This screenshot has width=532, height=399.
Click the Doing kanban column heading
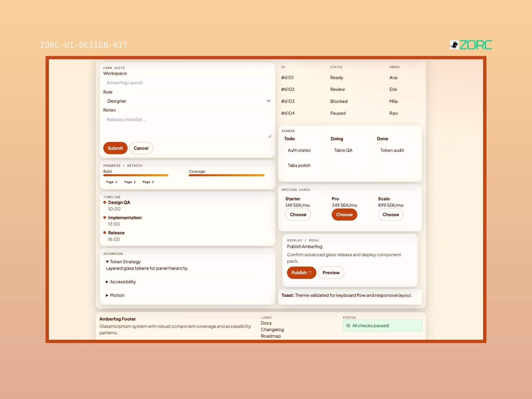click(337, 139)
